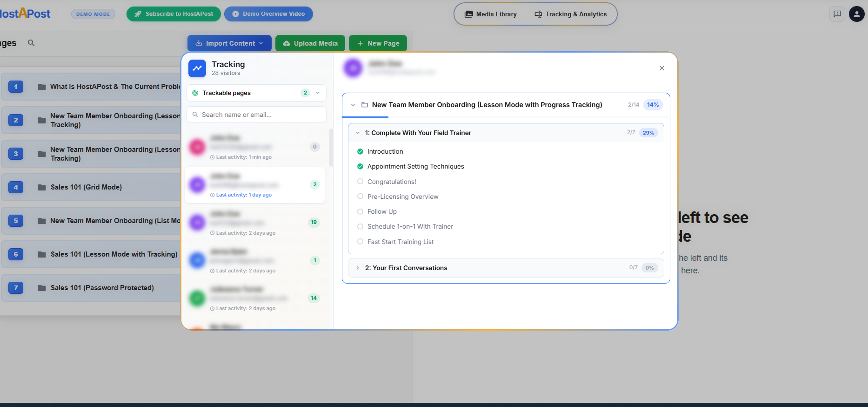
Task: Open the Sales 101 (Grid Mode) page
Action: pos(91,187)
